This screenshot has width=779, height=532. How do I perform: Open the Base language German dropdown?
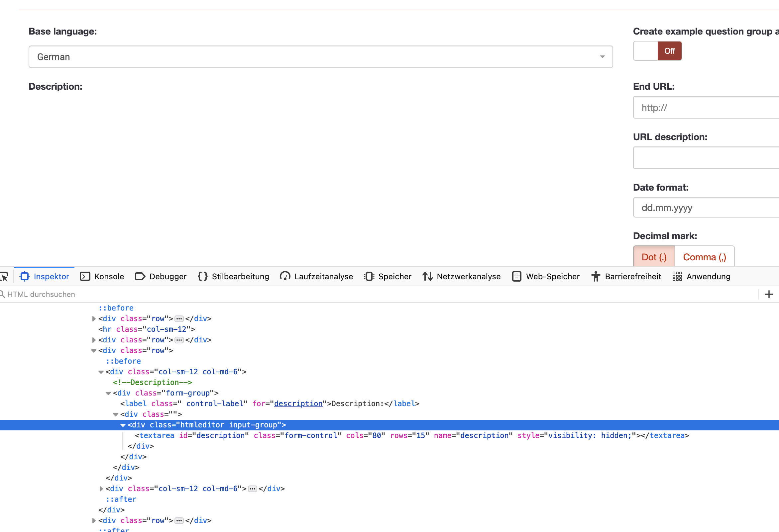[320, 57]
